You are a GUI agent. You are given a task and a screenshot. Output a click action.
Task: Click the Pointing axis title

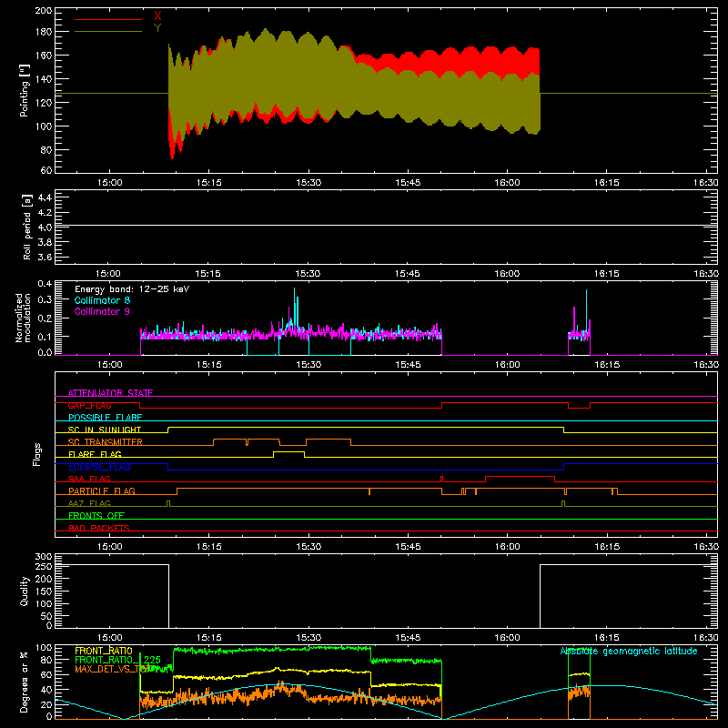tap(25, 90)
